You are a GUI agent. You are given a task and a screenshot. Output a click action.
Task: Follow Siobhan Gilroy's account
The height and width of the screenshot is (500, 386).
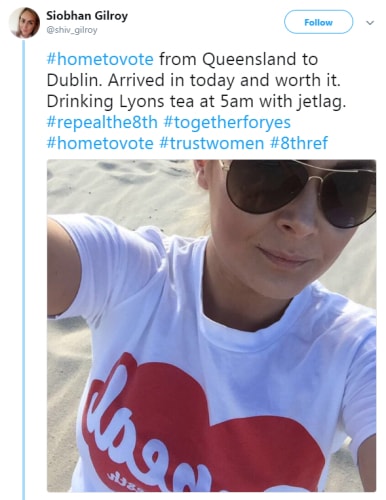pos(318,22)
